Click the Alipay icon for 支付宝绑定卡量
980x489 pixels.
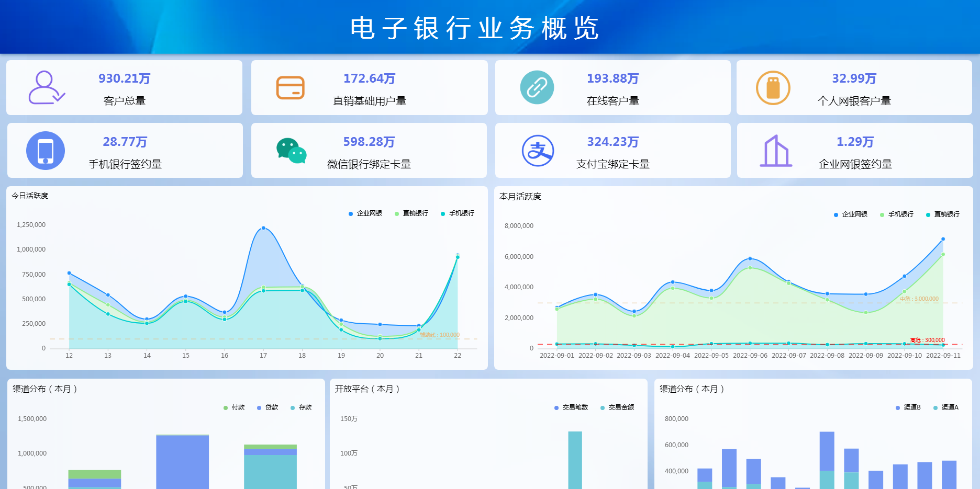coord(538,151)
